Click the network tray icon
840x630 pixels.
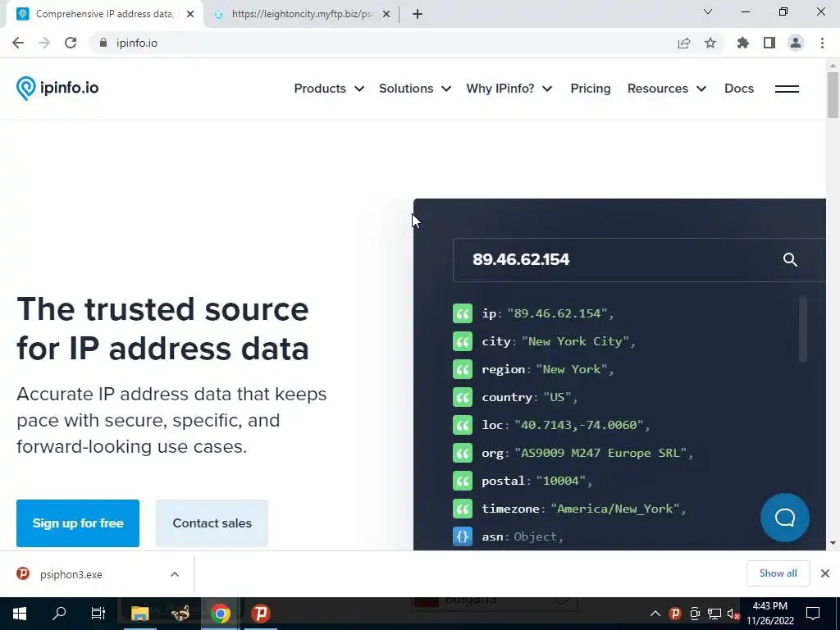[x=714, y=614]
